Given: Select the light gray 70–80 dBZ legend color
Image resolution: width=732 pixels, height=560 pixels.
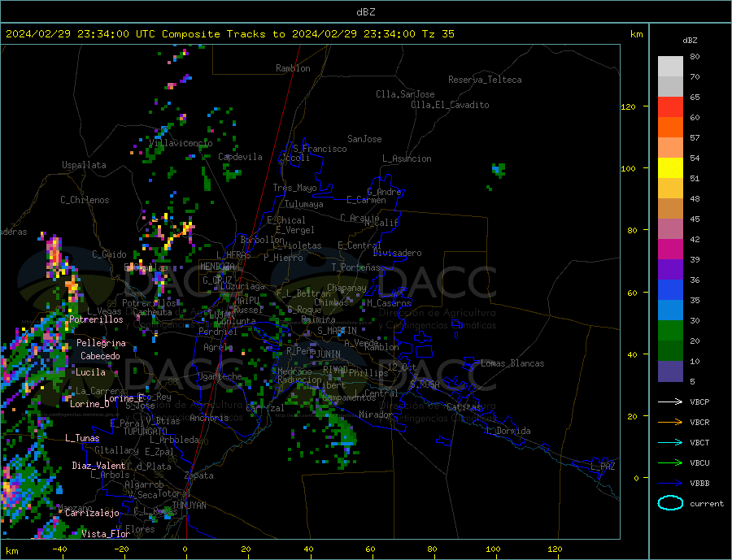Looking at the screenshot, I should point(670,67).
